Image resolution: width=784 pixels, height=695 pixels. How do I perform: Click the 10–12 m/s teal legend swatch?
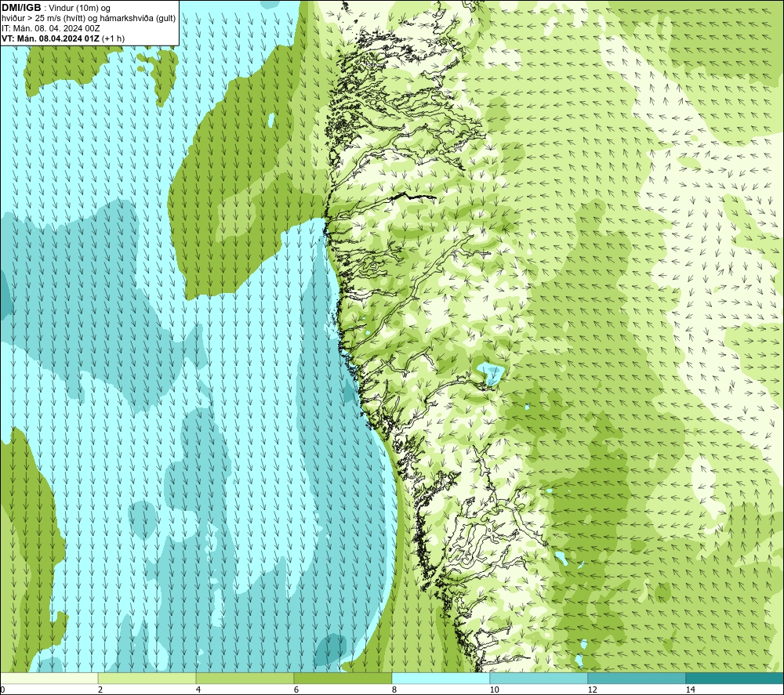pos(539,678)
